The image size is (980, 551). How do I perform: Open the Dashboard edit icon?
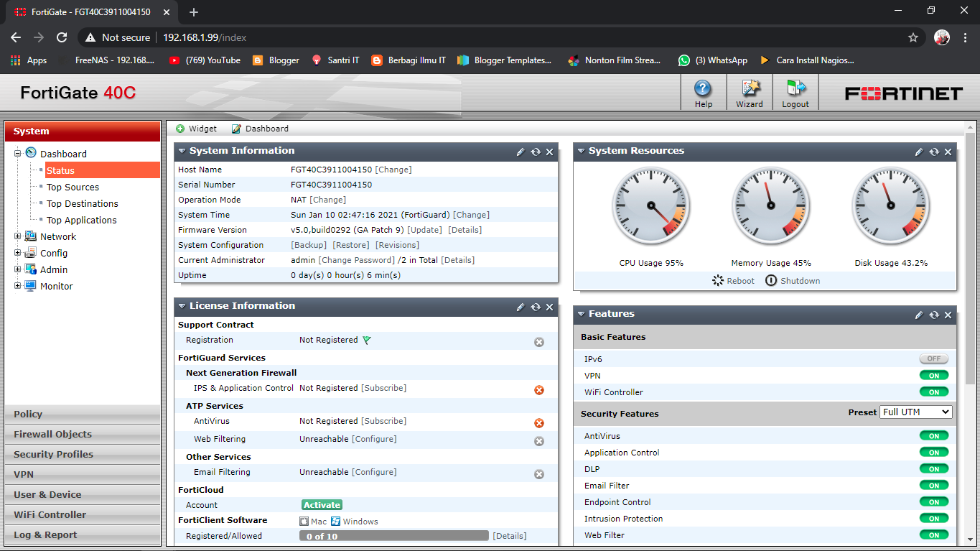pos(236,129)
